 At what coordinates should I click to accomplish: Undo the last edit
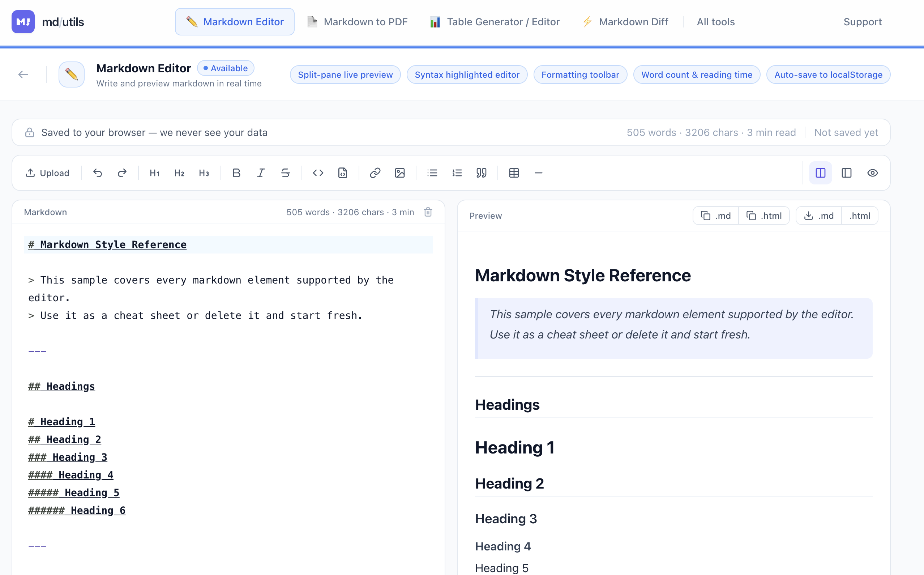(98, 173)
